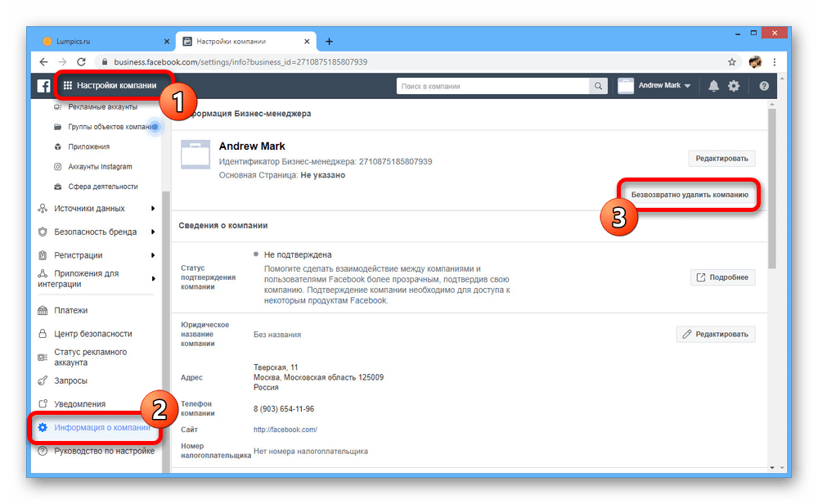
Task: Open Chrome three-dot menu
Action: [x=775, y=62]
